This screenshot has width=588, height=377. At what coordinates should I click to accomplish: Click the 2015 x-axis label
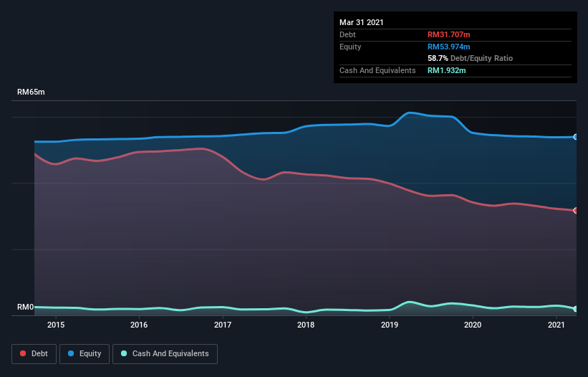(56, 325)
